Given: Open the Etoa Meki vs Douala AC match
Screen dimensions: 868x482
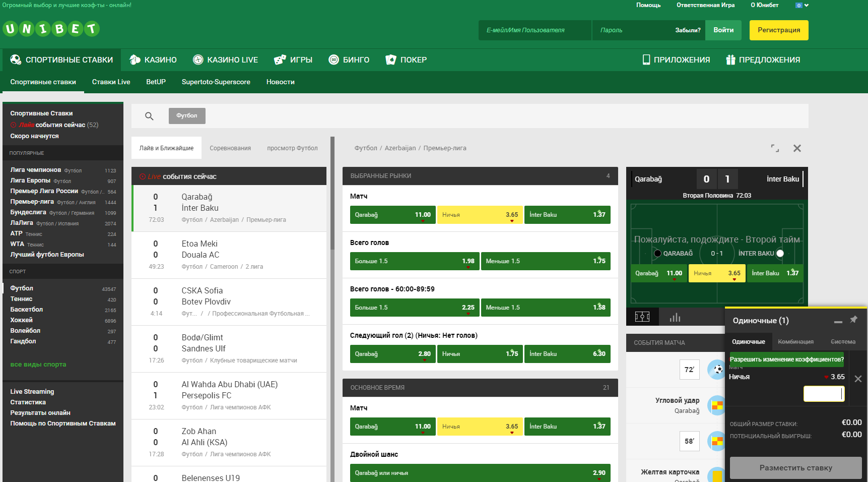Looking at the screenshot, I should tap(229, 255).
